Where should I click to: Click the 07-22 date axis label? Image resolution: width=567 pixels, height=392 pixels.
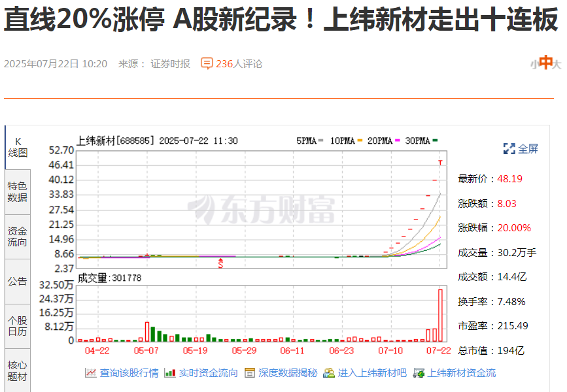tap(439, 350)
